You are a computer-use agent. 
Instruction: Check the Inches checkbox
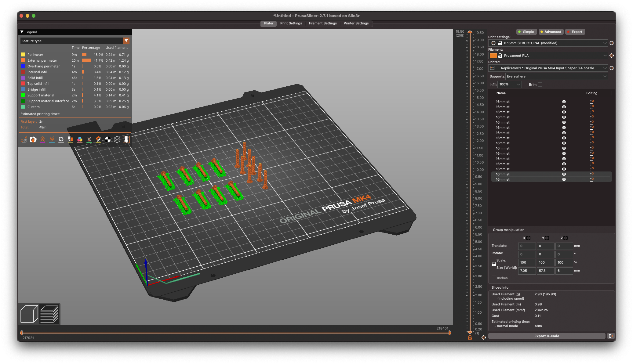coord(494,278)
